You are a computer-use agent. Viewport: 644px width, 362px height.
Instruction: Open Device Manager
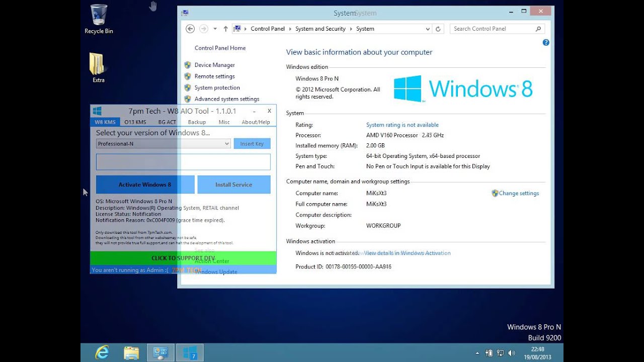(x=214, y=65)
